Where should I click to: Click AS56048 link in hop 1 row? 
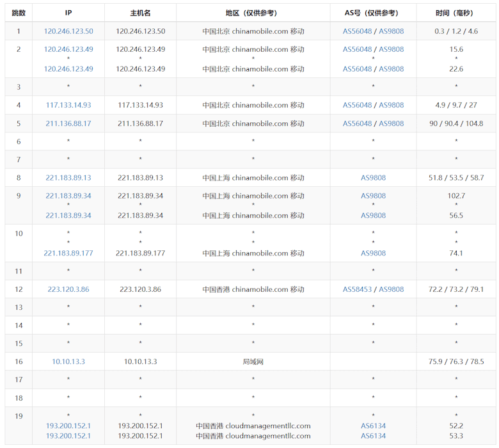coord(357,31)
